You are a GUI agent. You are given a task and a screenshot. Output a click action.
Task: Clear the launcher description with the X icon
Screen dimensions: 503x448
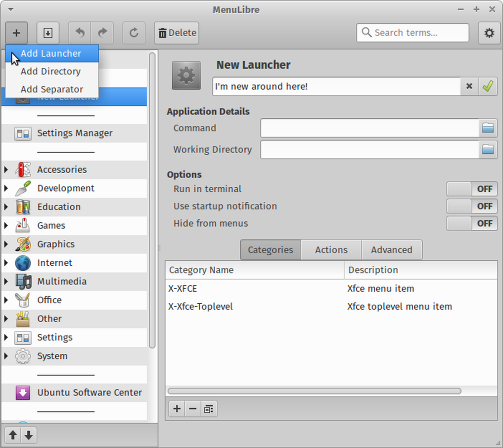tap(469, 86)
